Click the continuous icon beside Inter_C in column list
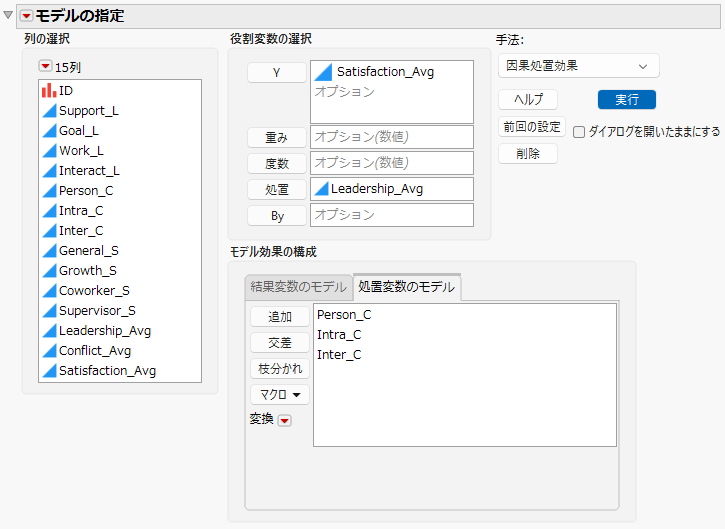The width and height of the screenshot is (725, 529). point(49,231)
